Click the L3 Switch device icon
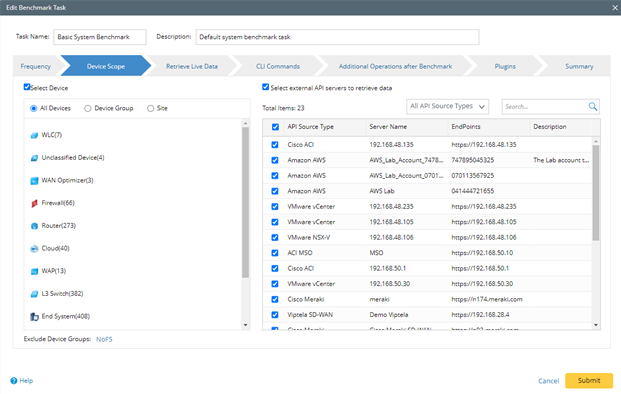Screen dimensions: 621x394 (34, 294)
